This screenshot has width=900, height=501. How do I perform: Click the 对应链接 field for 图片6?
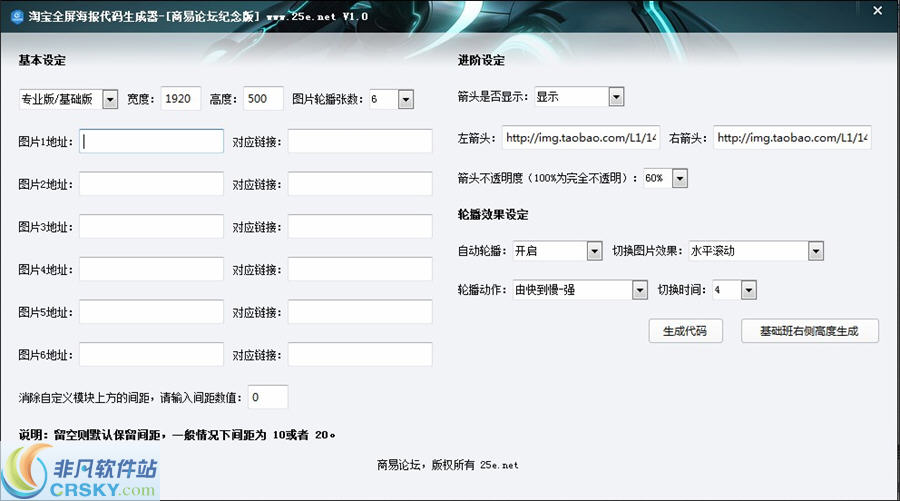tap(360, 355)
